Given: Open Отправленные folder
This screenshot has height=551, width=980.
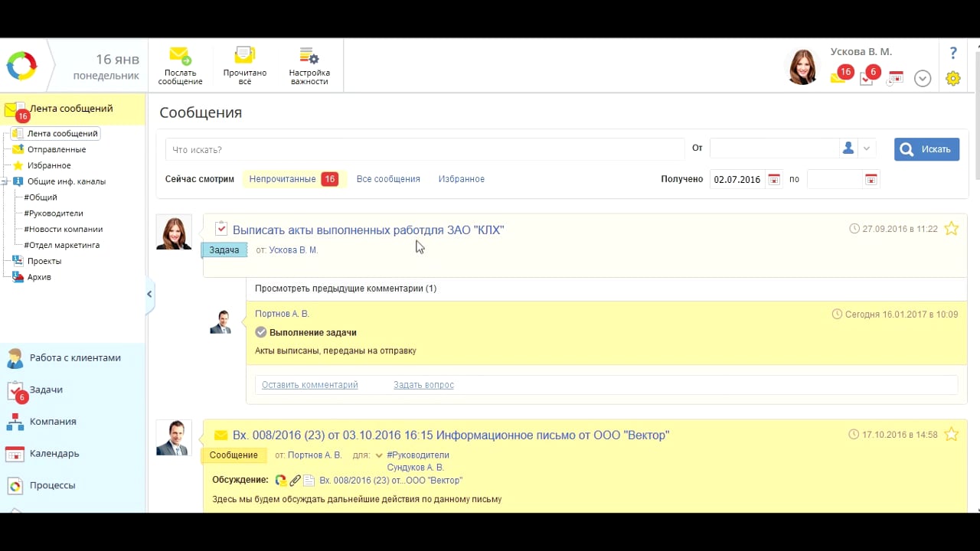Looking at the screenshot, I should [56, 149].
